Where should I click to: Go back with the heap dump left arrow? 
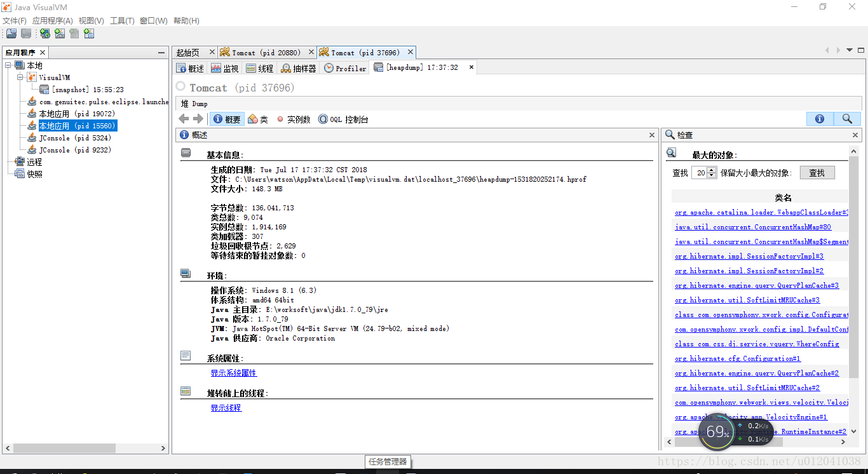[184, 119]
